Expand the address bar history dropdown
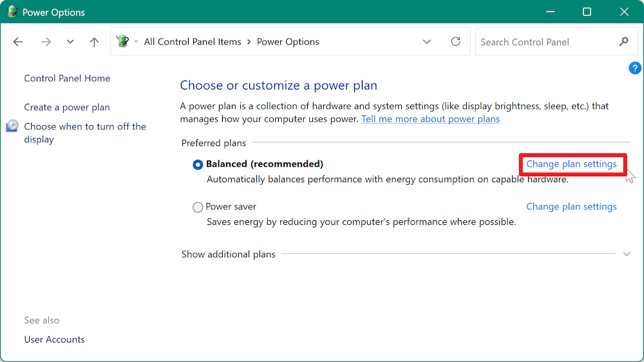644x362 pixels. coord(427,42)
